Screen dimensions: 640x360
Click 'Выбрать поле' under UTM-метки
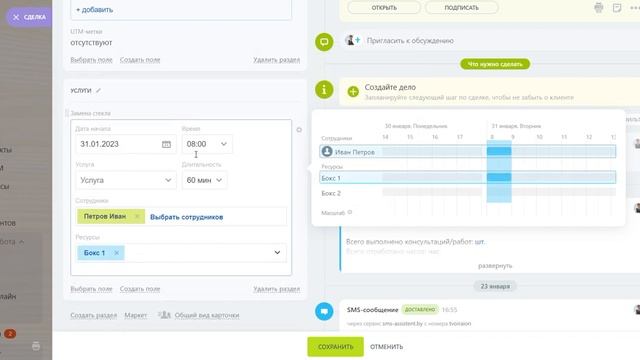(91, 60)
